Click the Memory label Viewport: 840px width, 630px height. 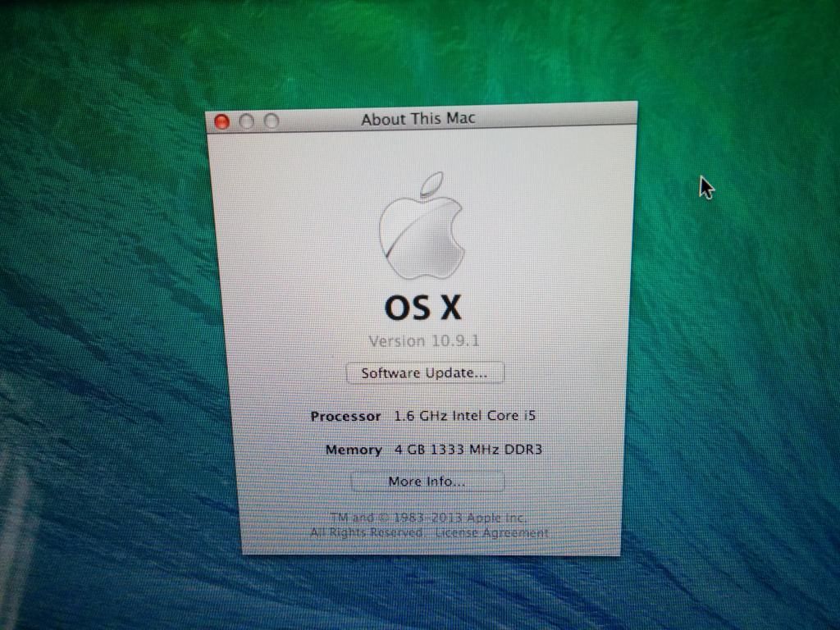click(x=354, y=450)
